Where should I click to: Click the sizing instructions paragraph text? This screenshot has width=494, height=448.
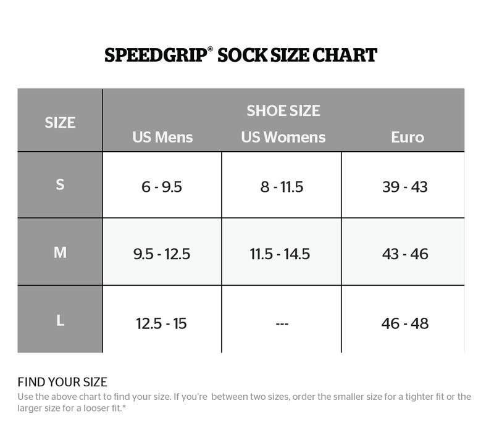click(244, 402)
